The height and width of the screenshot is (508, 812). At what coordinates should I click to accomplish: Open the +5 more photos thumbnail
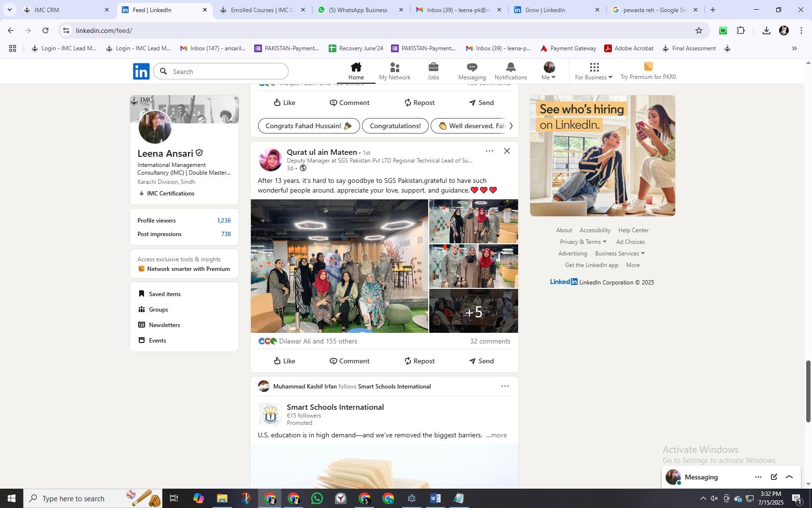pos(474,311)
